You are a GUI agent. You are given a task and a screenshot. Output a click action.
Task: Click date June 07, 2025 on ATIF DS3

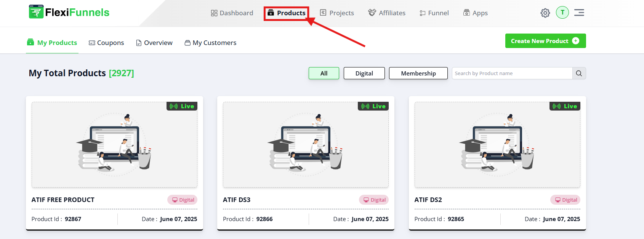pos(370,219)
